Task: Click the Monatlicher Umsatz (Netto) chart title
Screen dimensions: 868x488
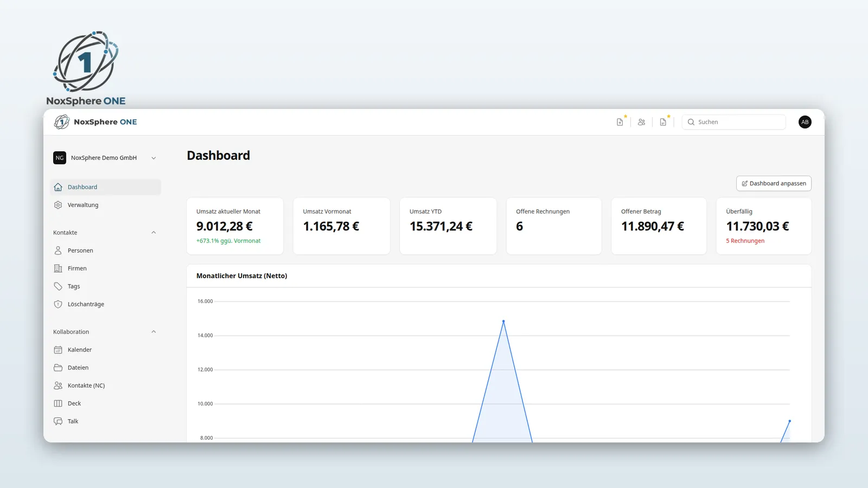Action: [x=242, y=276]
